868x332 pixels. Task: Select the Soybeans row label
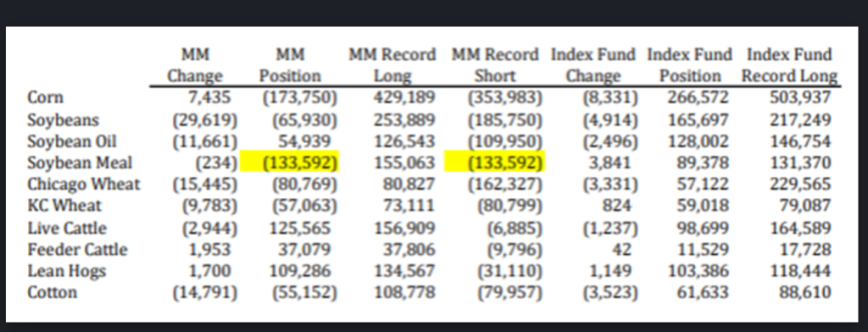tap(64, 120)
